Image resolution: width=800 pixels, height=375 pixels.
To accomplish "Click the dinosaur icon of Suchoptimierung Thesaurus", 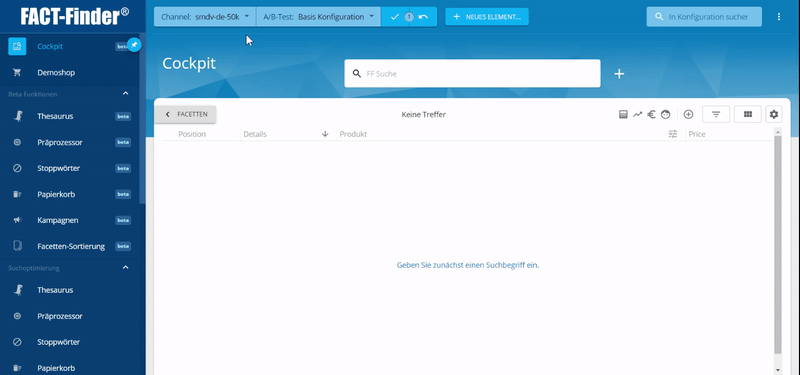I will coord(17,290).
